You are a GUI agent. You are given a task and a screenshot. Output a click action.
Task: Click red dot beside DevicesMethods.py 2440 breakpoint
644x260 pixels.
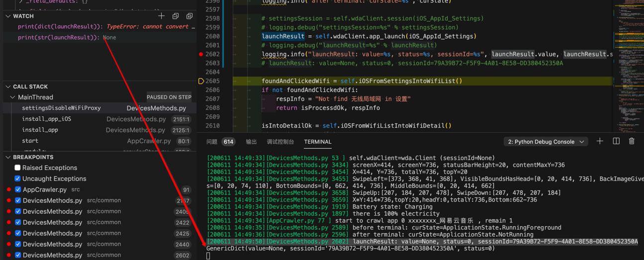[x=9, y=244]
